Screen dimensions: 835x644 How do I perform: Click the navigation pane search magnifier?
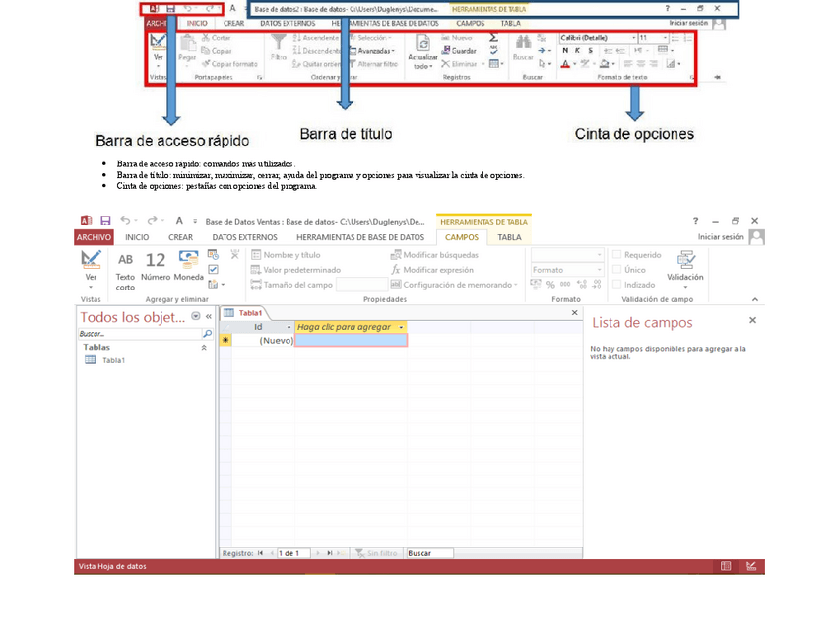point(207,335)
